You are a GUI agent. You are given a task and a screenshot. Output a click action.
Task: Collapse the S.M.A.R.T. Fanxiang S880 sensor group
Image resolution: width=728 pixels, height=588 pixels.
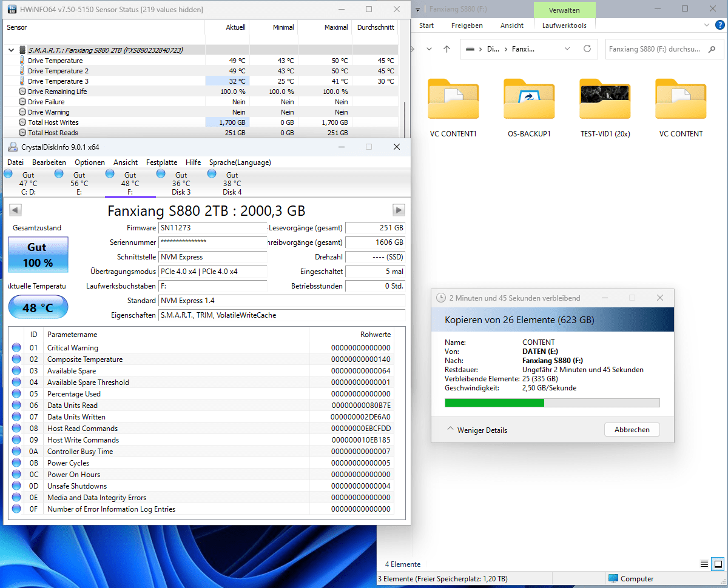pyautogui.click(x=11, y=50)
